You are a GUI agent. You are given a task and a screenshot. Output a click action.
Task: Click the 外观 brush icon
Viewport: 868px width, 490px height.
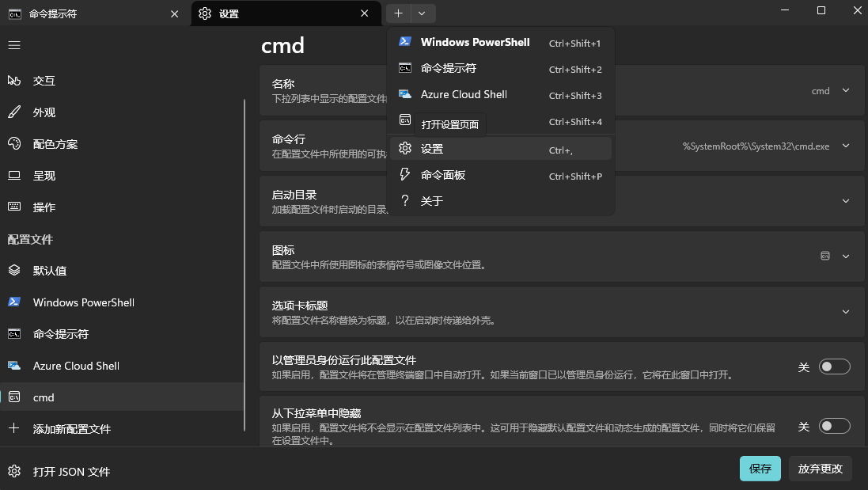coord(14,112)
